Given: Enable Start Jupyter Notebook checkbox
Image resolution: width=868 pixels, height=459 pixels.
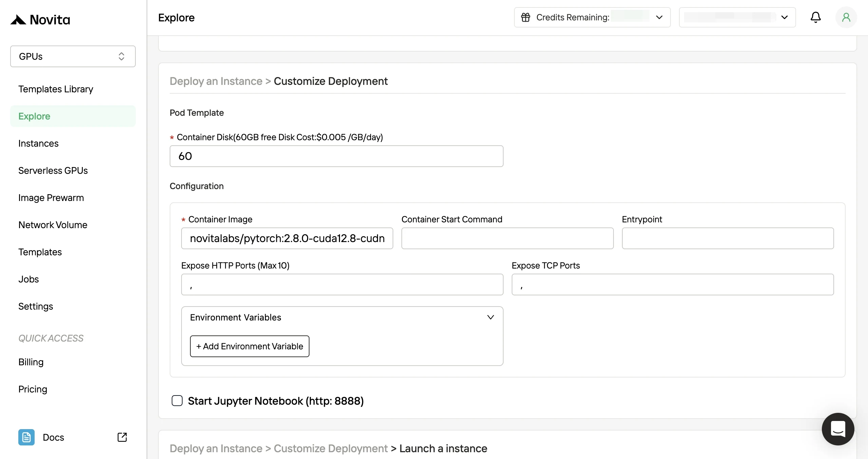Looking at the screenshot, I should (x=177, y=401).
